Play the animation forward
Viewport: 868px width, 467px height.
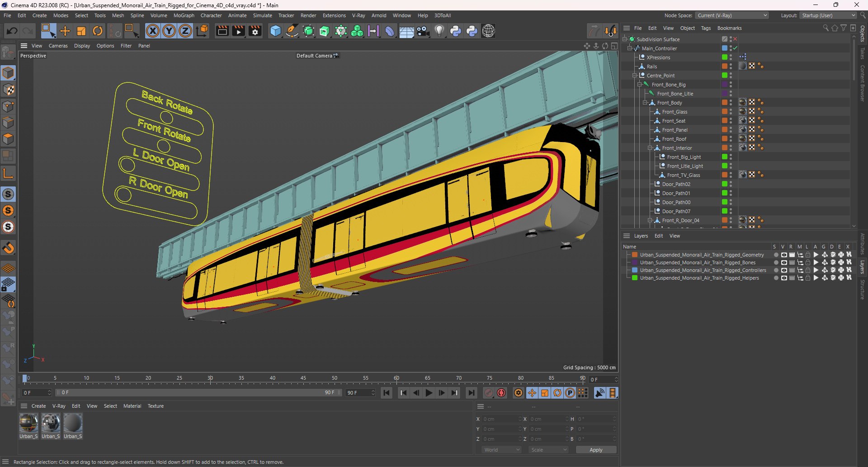429,393
